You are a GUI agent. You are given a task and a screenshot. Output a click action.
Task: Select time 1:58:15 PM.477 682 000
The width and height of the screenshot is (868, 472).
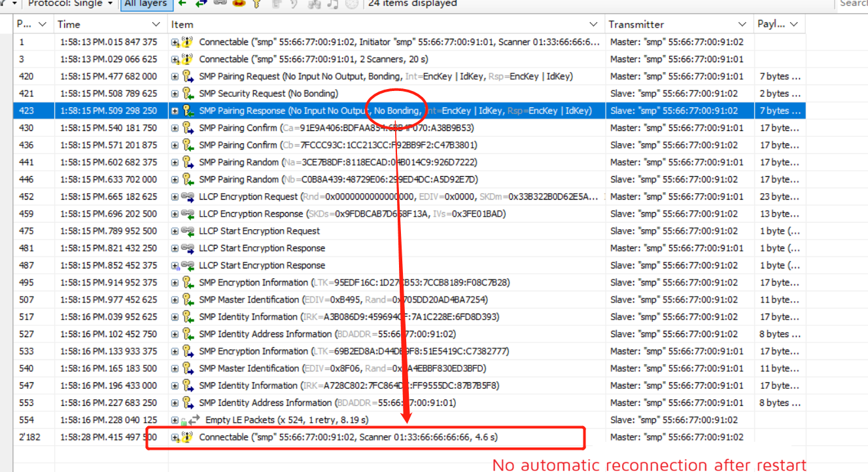pyautogui.click(x=109, y=77)
